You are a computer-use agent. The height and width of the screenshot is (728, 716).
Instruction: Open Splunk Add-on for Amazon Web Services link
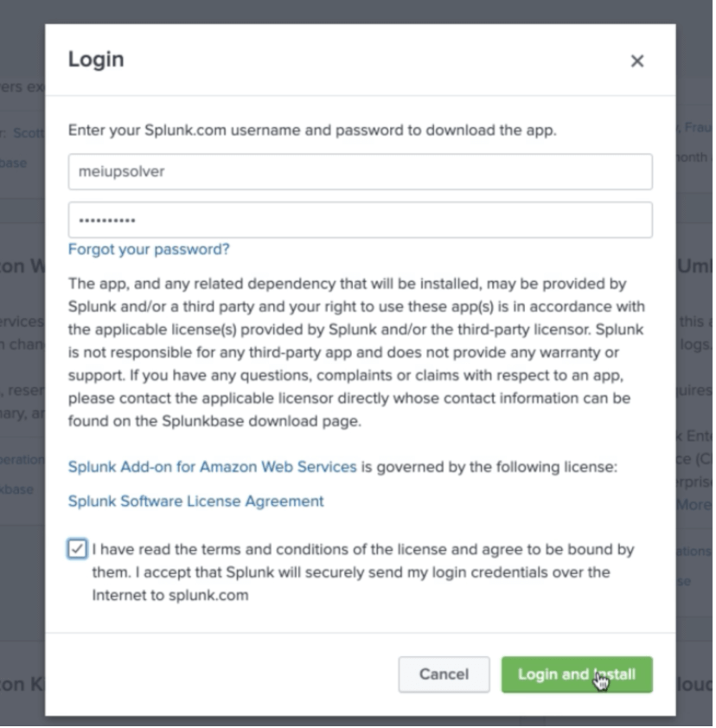[212, 467]
